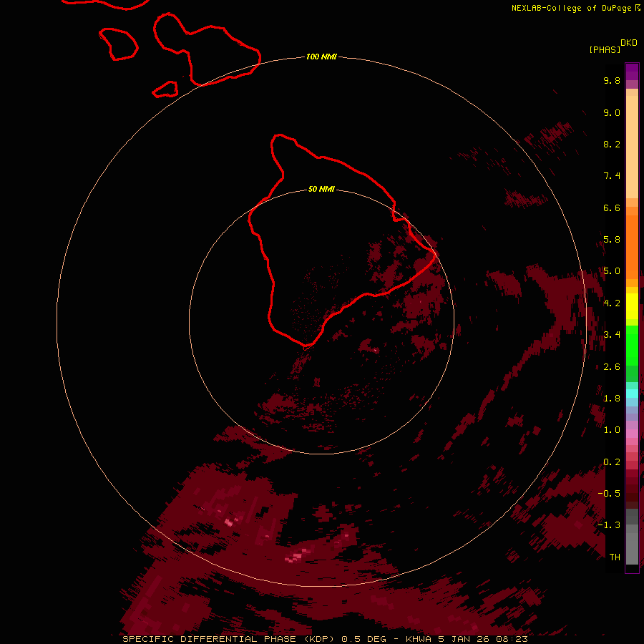The height and width of the screenshot is (644, 644).
Task: Click the TH threshold label in legend
Action: coord(615,557)
